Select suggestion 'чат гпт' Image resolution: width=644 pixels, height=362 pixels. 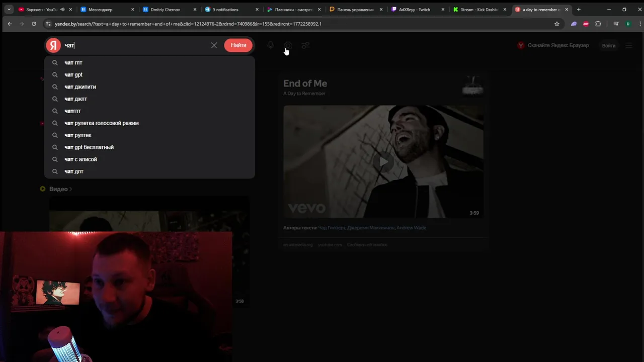149,63
